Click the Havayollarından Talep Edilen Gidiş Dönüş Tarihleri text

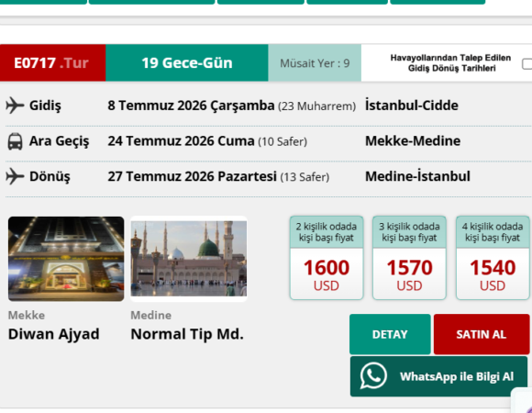[x=451, y=63]
